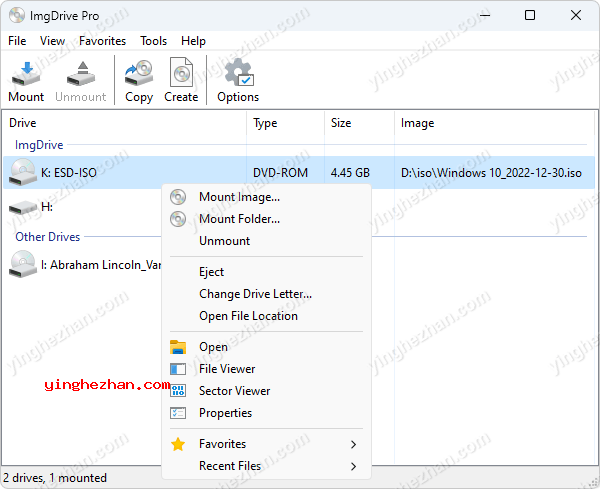
Task: Minimize the ImgDrive Pro window
Action: (x=485, y=15)
